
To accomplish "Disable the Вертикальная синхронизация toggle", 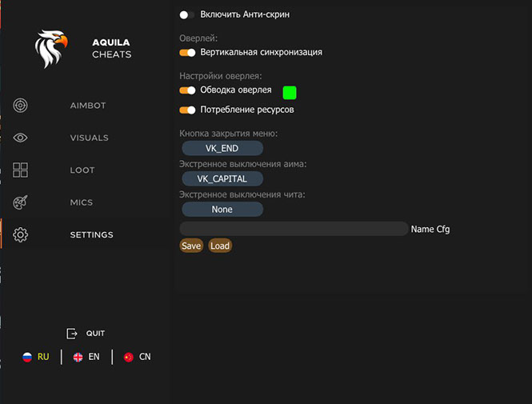I will click(187, 52).
